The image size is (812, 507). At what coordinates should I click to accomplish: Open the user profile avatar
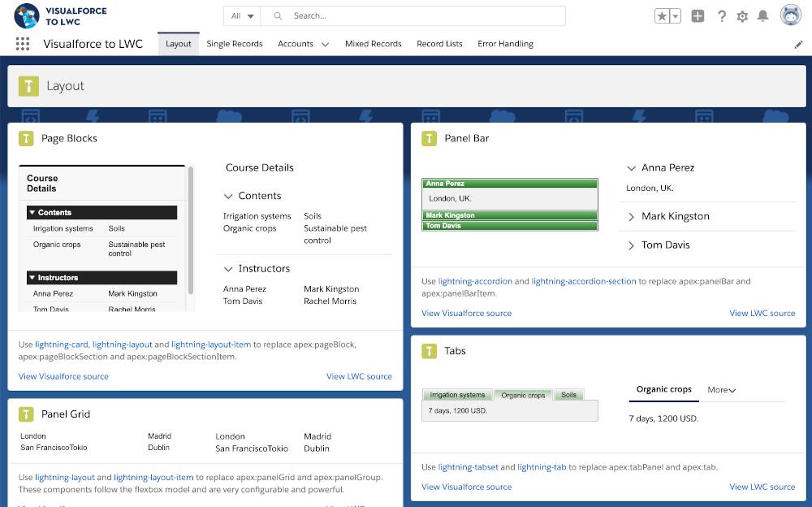(x=790, y=15)
